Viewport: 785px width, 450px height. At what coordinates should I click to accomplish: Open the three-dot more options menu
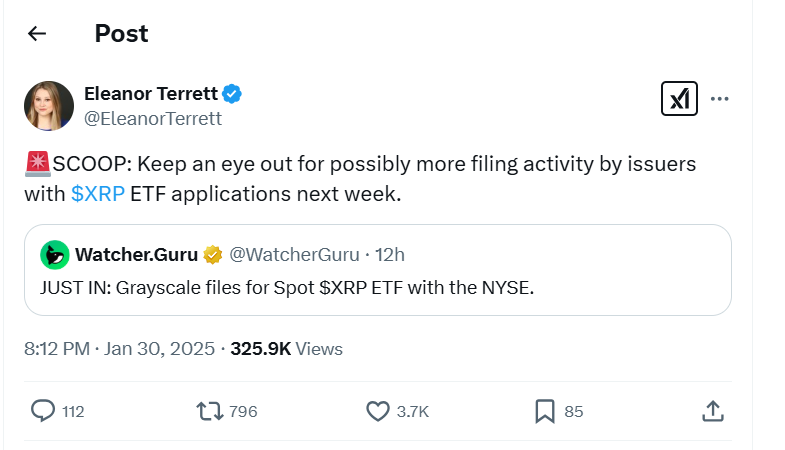pyautogui.click(x=719, y=98)
